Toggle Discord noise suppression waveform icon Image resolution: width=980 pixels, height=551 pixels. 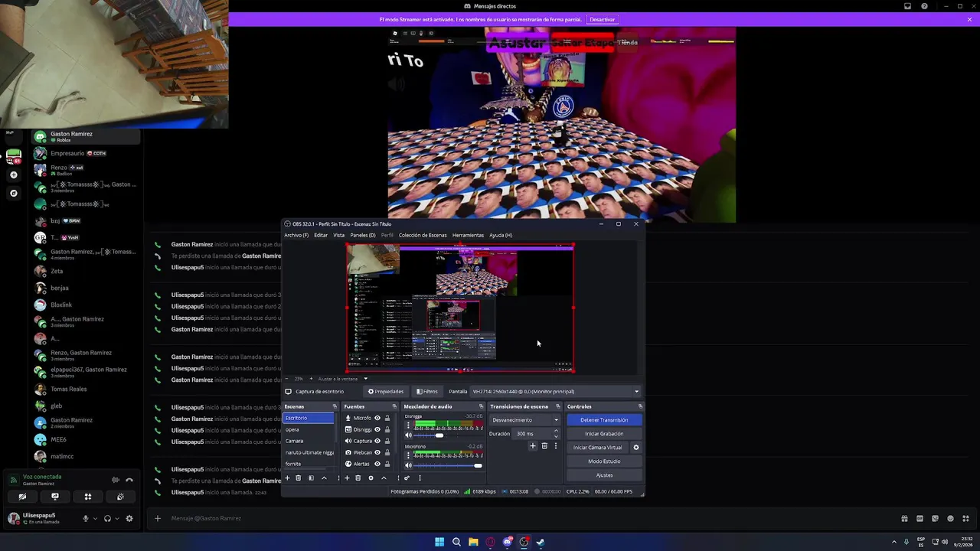tap(116, 480)
